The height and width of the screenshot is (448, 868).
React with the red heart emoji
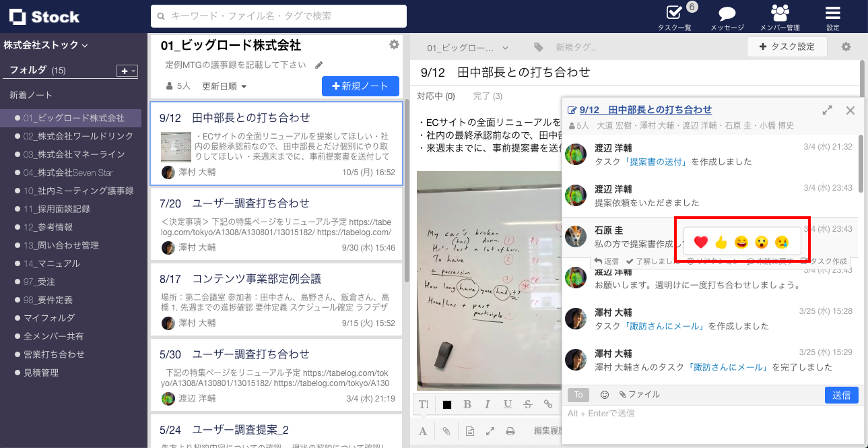(701, 242)
